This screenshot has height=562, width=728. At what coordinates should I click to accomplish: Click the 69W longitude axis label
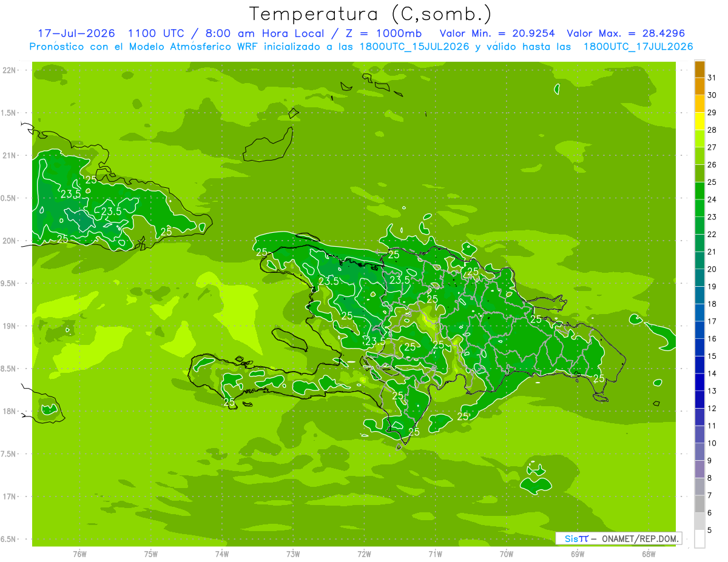[577, 554]
